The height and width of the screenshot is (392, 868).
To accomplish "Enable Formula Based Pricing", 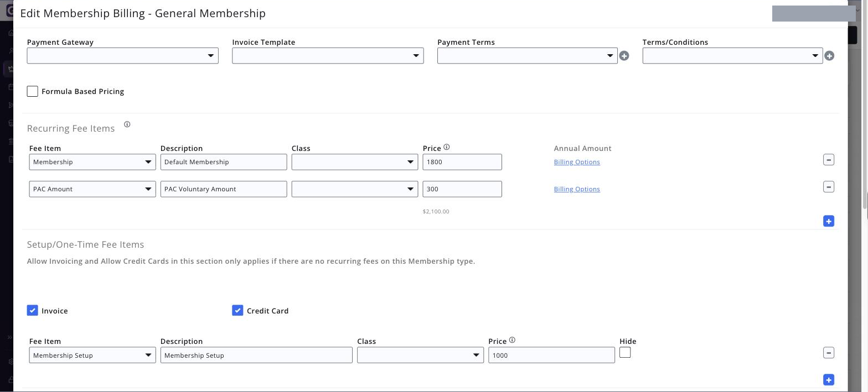I will pyautogui.click(x=33, y=91).
